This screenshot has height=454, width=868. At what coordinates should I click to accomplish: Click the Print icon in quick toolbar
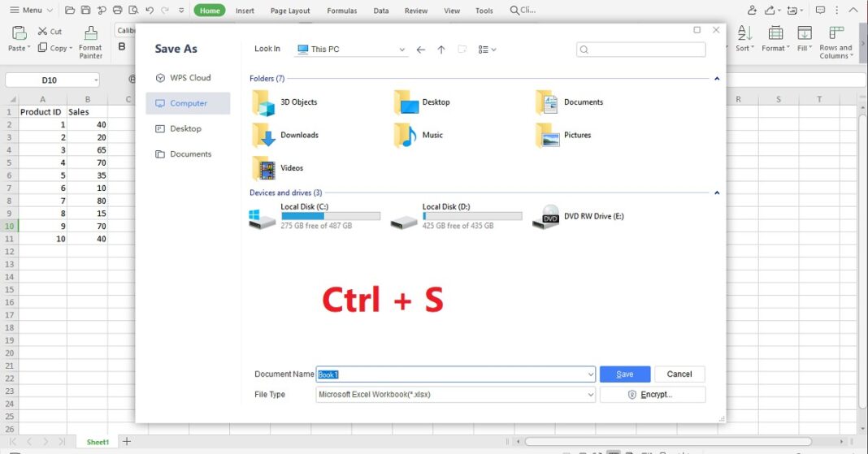[x=117, y=10]
